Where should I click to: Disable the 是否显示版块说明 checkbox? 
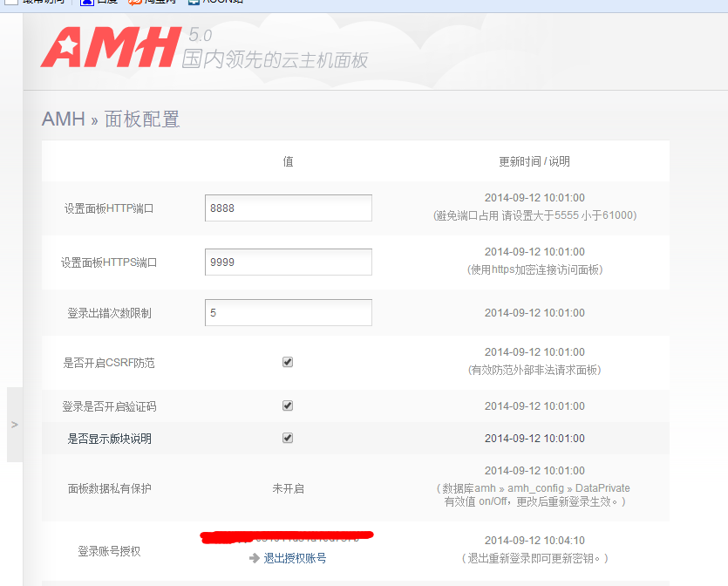point(288,438)
